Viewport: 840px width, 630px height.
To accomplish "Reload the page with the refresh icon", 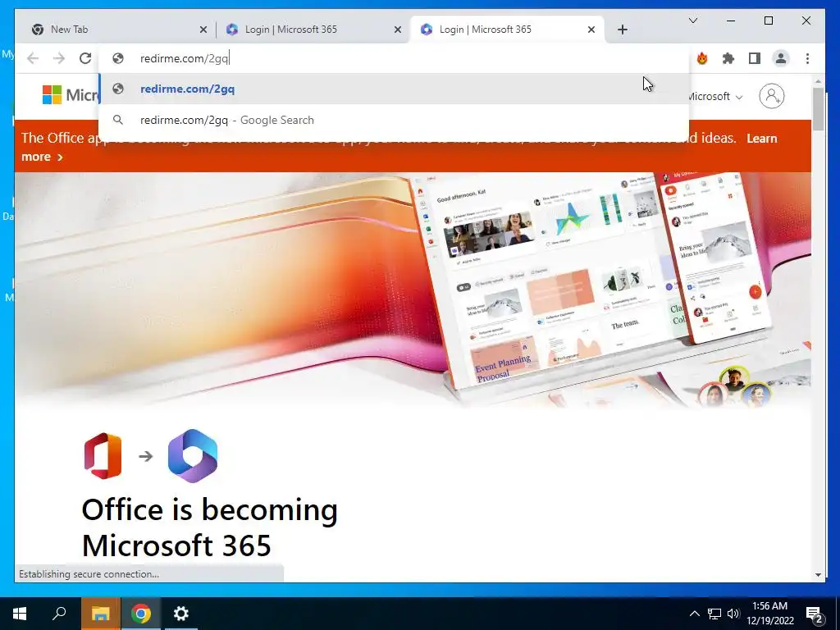I will 85,58.
